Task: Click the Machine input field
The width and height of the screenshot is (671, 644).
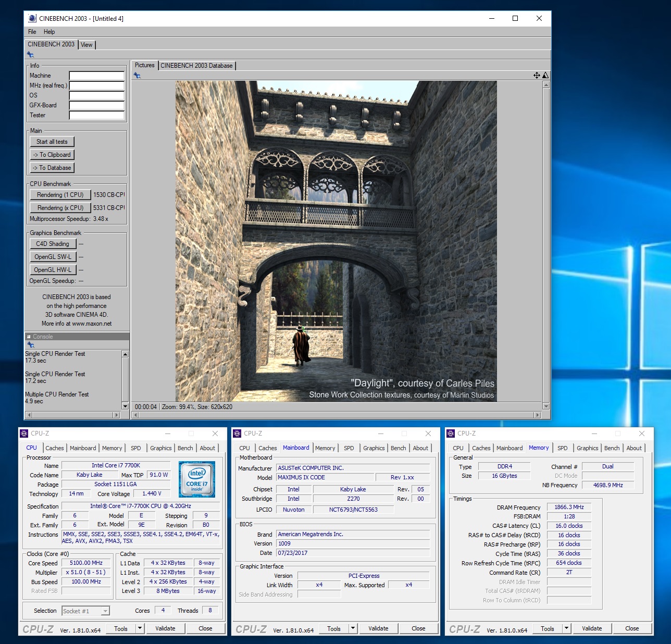Action: click(x=97, y=76)
